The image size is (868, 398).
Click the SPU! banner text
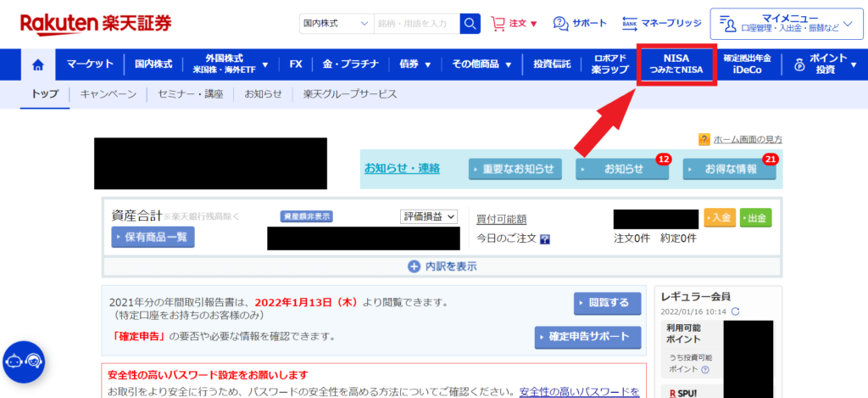coord(684,393)
